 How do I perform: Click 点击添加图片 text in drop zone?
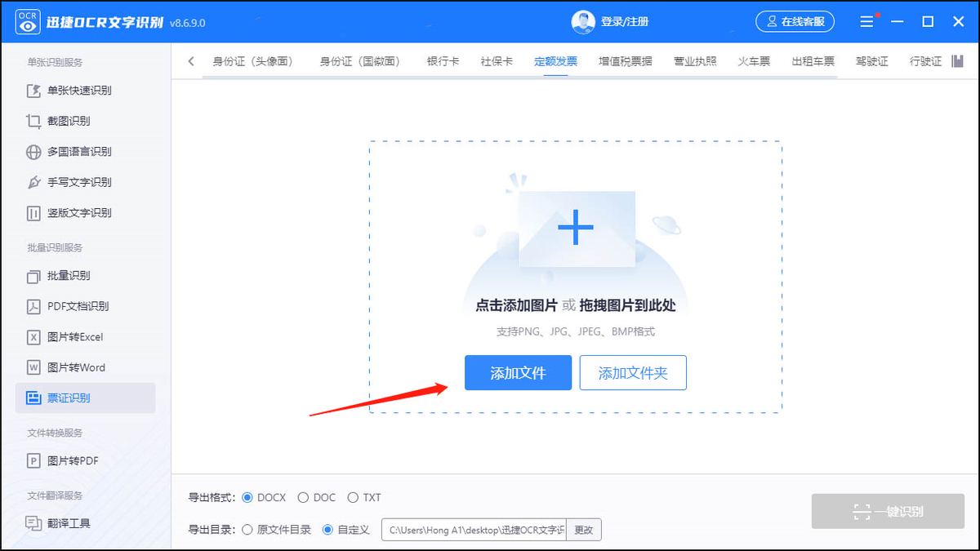pyautogui.click(x=516, y=305)
